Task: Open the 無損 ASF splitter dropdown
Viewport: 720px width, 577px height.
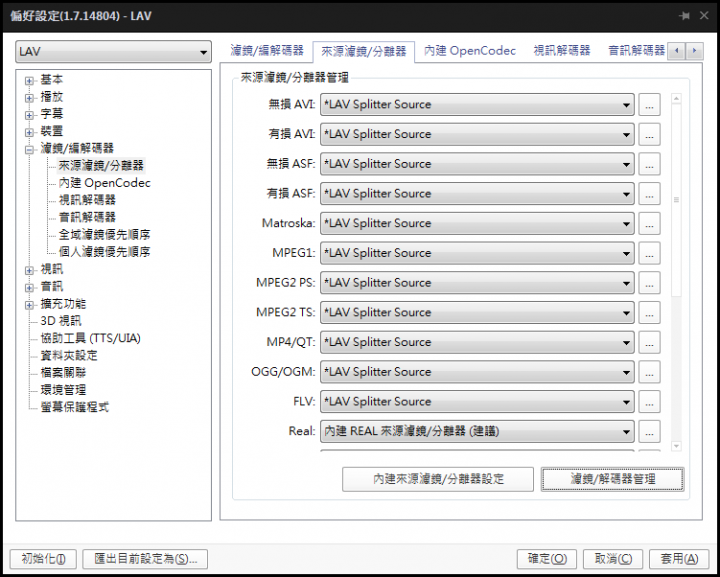Action: [x=477, y=164]
